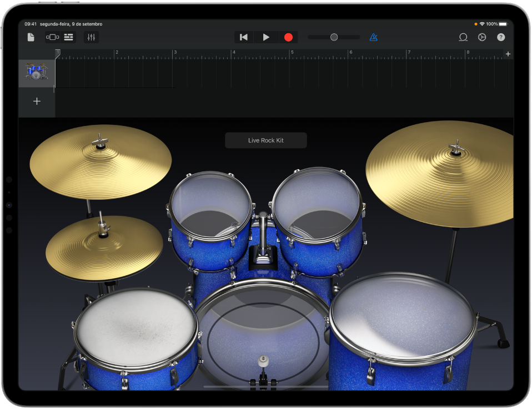Image resolution: width=532 pixels, height=409 pixels.
Task: Open My Songs document browser
Action: click(x=31, y=37)
